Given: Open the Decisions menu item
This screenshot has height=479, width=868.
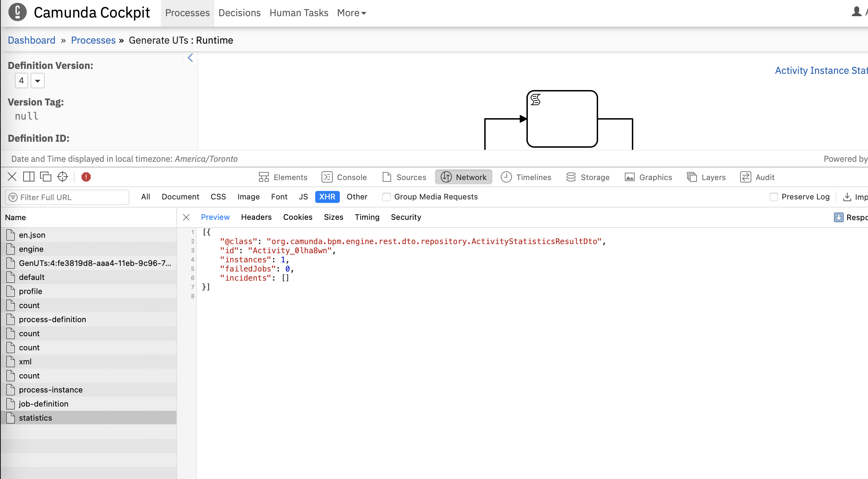Looking at the screenshot, I should [x=239, y=13].
